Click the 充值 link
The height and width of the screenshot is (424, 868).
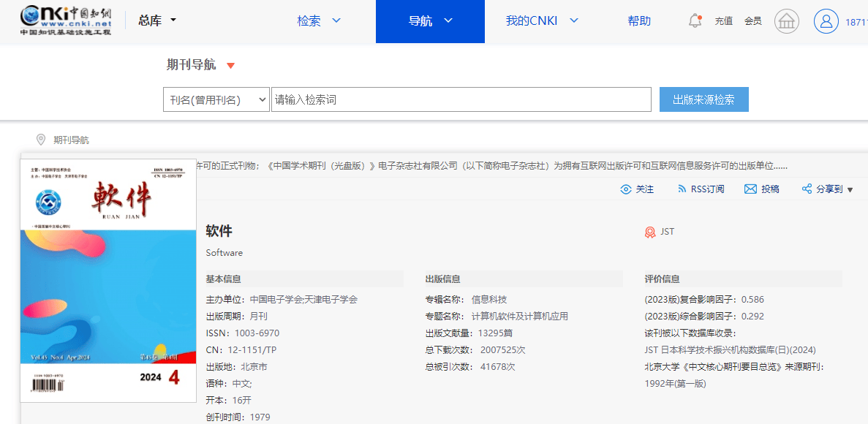pyautogui.click(x=723, y=22)
